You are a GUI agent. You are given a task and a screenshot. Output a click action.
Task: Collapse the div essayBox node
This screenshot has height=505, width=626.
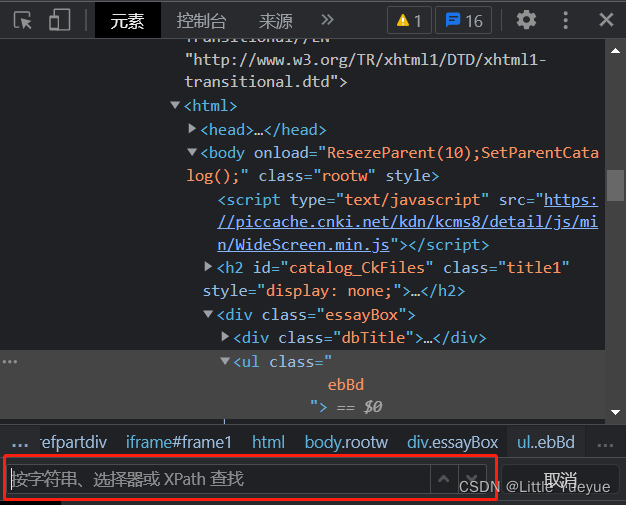point(208,314)
